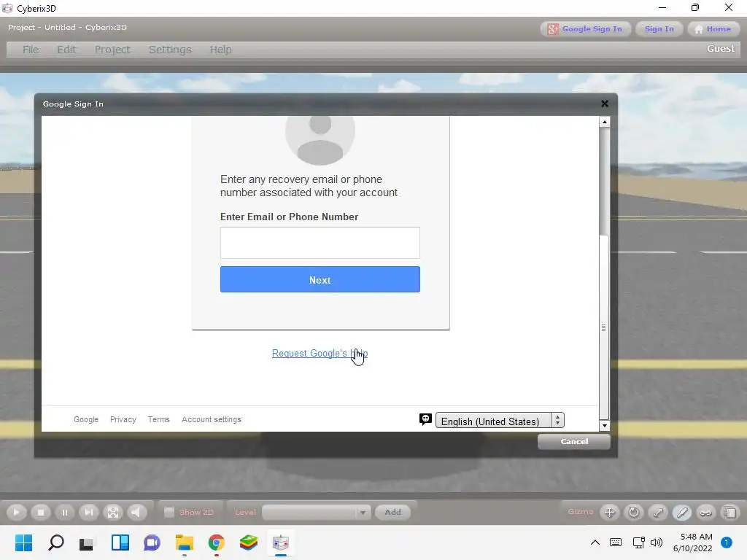747x560 pixels.
Task: Open the Google footer link
Action: pos(86,419)
